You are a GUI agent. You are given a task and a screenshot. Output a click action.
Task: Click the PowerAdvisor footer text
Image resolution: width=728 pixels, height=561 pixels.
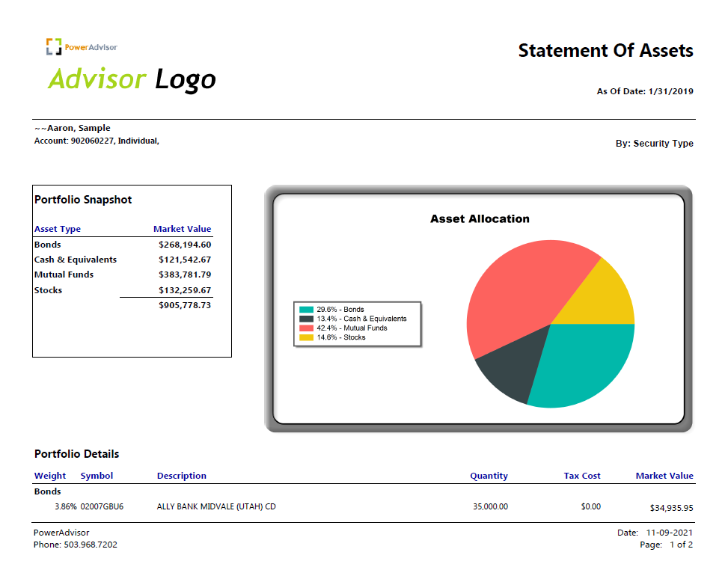click(61, 533)
